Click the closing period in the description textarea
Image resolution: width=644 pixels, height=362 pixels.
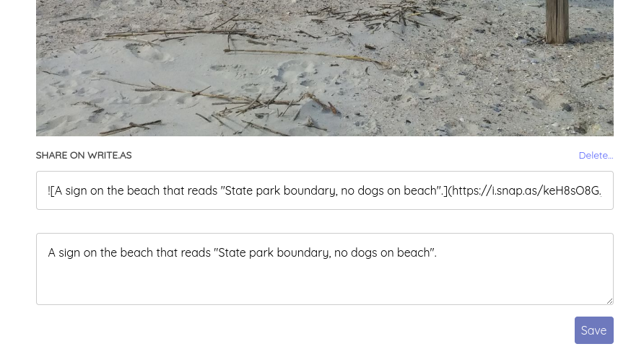[x=435, y=252]
